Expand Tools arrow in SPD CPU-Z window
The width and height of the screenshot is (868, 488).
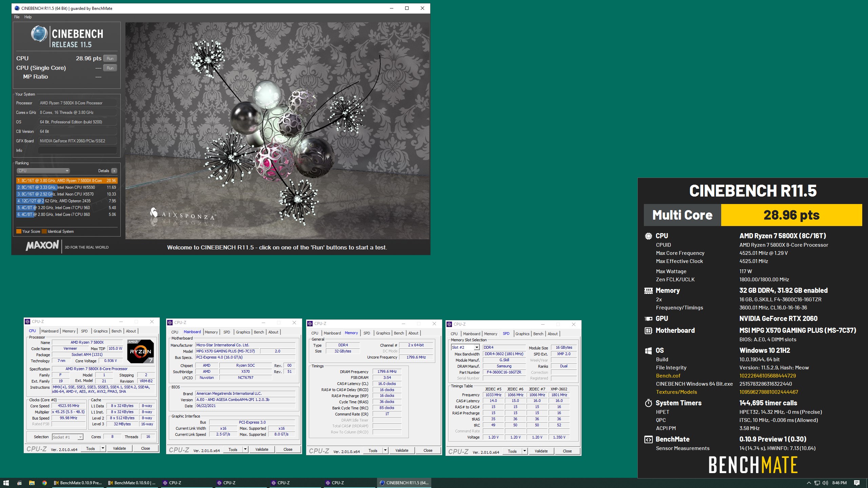(525, 451)
